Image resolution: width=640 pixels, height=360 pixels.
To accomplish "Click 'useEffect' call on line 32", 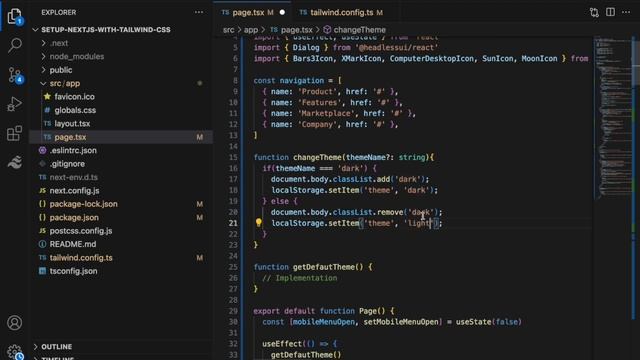I will [282, 344].
